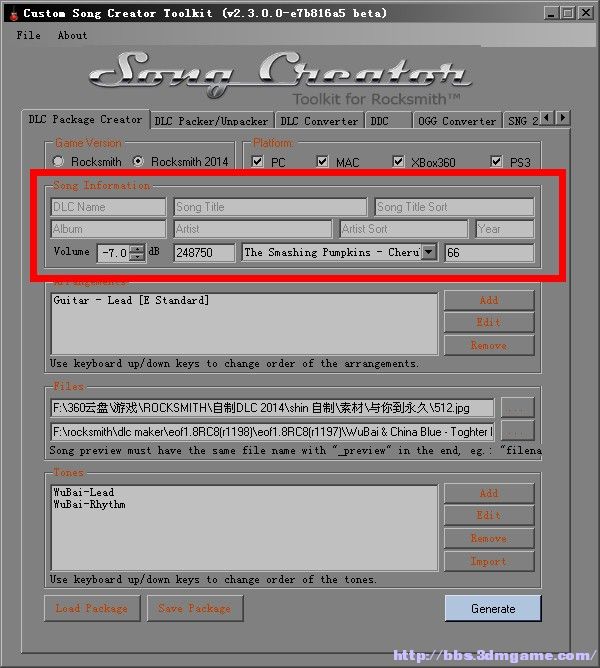Click Remove in Arrangements section
The image size is (600, 668).
pyautogui.click(x=489, y=346)
